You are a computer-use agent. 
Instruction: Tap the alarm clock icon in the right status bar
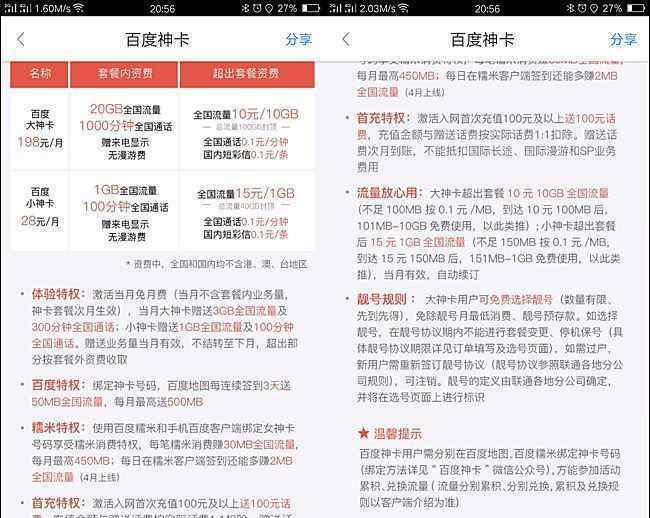(x=582, y=8)
